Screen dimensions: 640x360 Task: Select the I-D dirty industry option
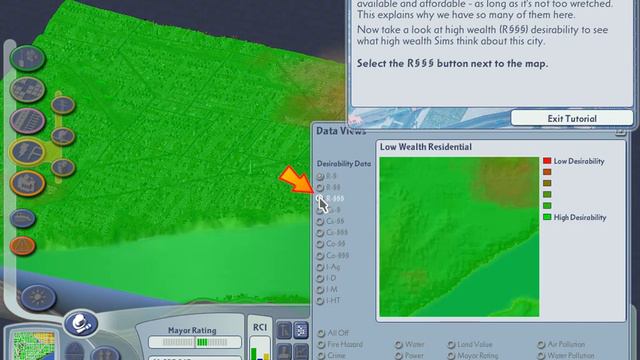pyautogui.click(x=327, y=278)
